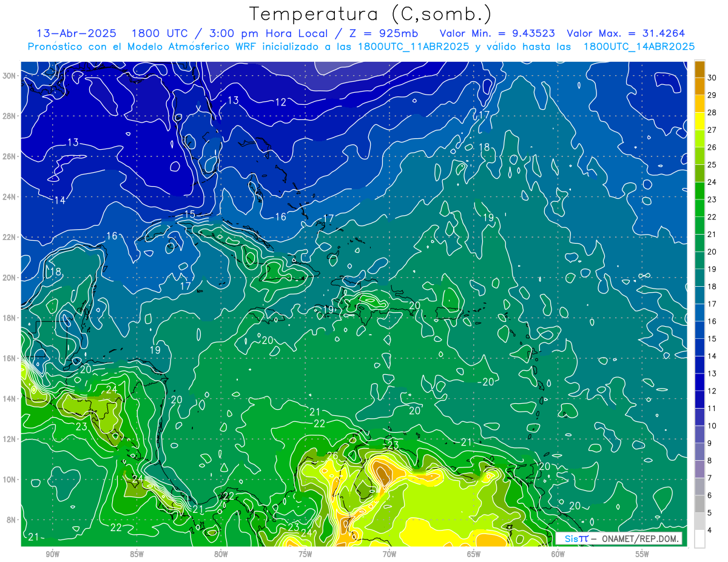Click the purple legend swatch between 7 and 8
Screen dimensions: 728x562
699,469
